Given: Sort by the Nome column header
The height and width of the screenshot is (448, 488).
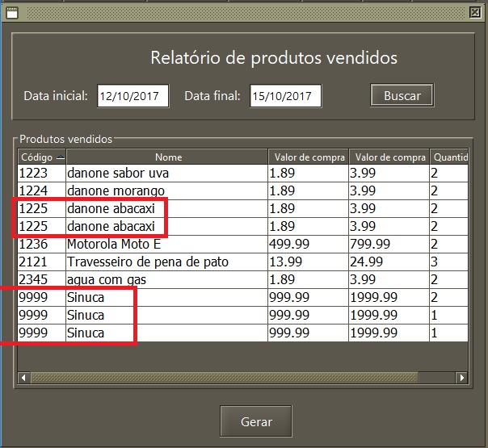Looking at the screenshot, I should tap(167, 157).
